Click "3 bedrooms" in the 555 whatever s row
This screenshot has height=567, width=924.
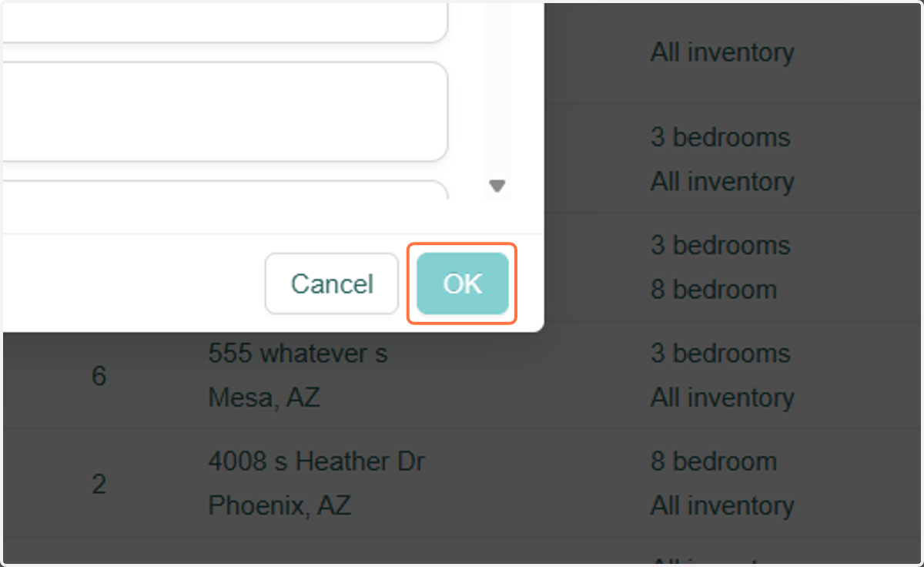pyautogui.click(x=721, y=354)
